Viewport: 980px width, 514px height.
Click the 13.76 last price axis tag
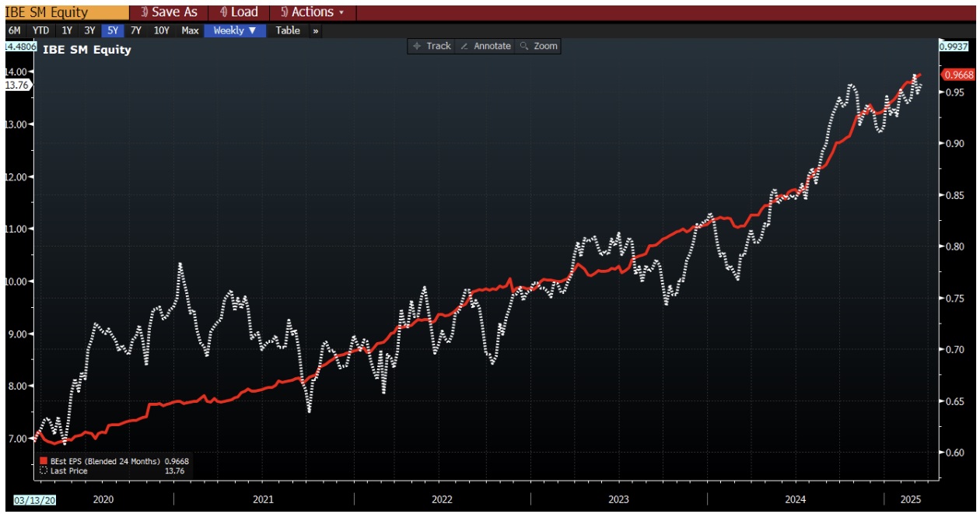17,85
